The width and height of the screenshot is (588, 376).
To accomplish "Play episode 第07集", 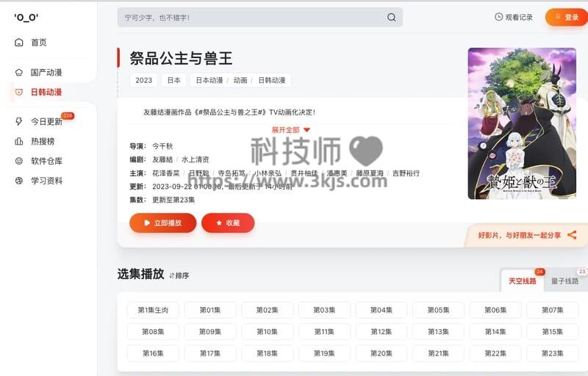I will 553,310.
